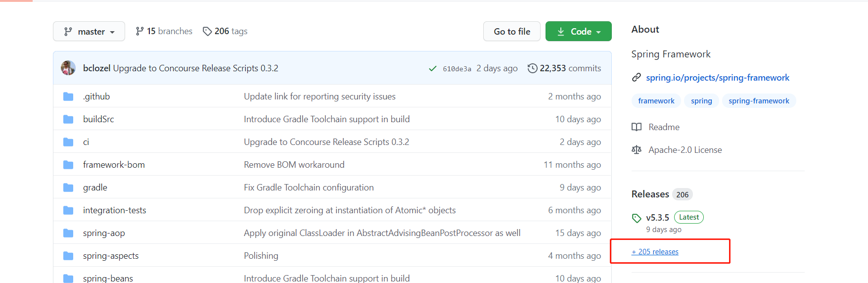Open the gradle folder
This screenshot has width=868, height=283.
95,188
